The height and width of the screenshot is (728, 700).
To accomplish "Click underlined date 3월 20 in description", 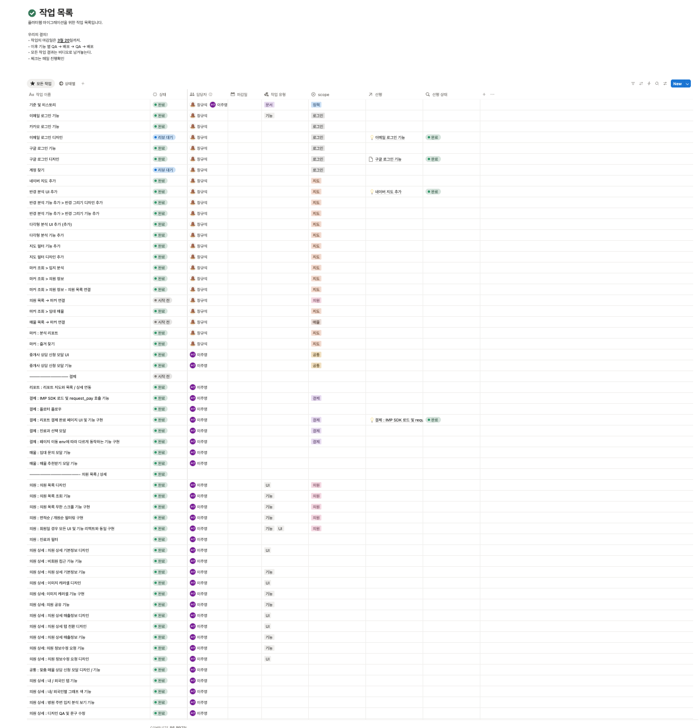I will [x=63, y=41].
